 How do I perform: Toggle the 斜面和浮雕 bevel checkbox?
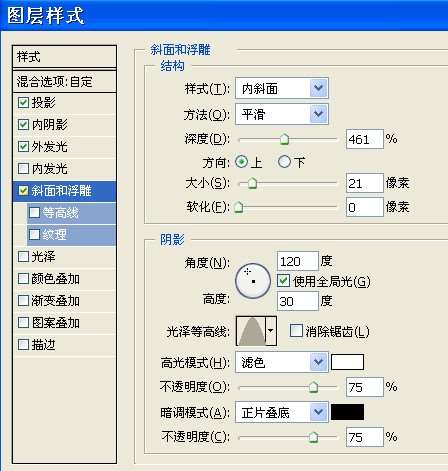point(23,191)
